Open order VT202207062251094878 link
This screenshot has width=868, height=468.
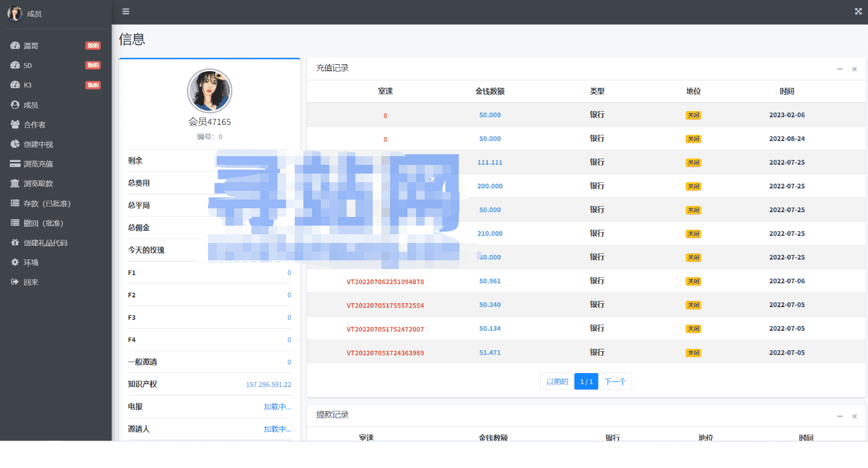385,282
